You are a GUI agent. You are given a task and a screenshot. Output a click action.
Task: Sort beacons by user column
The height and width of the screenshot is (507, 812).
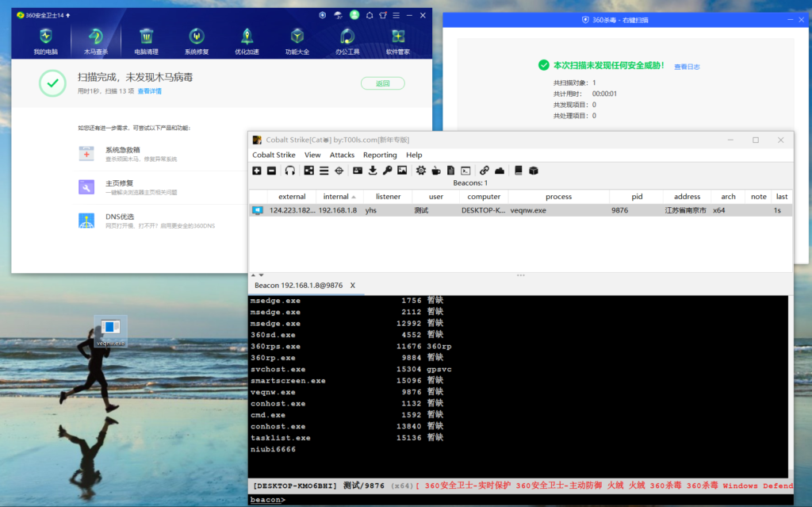click(x=435, y=197)
